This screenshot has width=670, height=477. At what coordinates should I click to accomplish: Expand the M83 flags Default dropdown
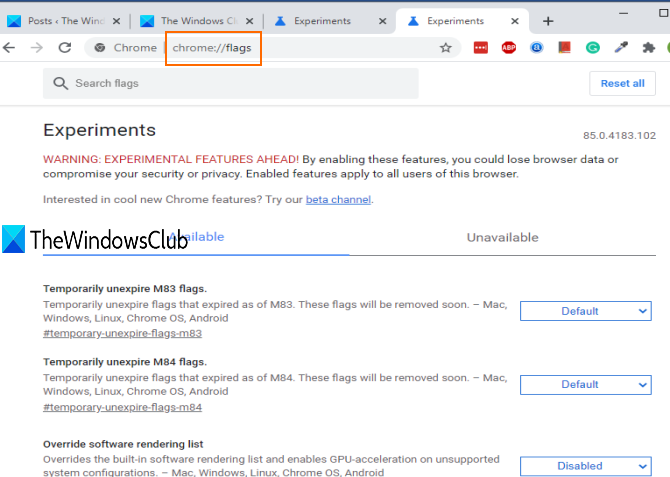coord(585,311)
